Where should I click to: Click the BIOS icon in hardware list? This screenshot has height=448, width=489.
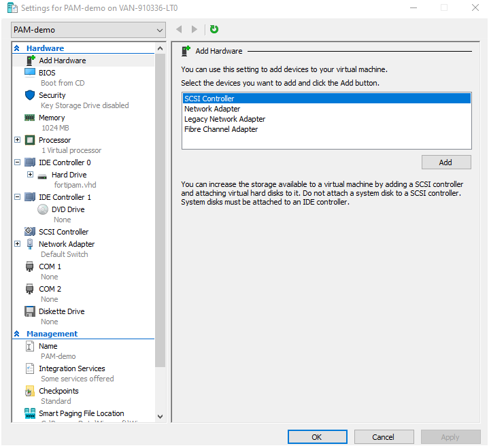coord(30,73)
